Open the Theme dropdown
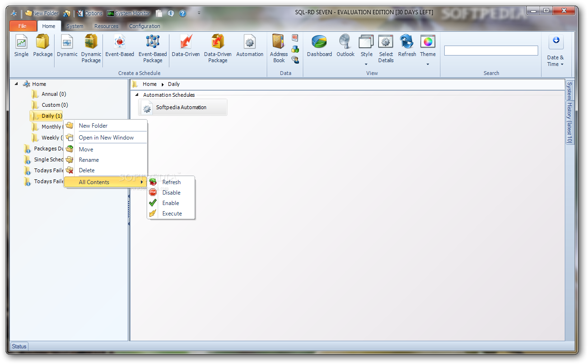Viewport: 588px width, 364px height. click(x=428, y=50)
